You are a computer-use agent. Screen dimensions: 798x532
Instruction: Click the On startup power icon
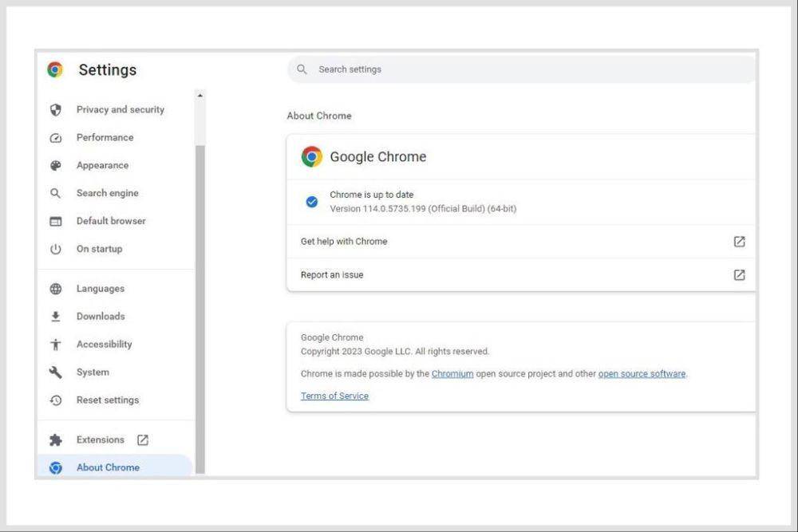tap(56, 249)
